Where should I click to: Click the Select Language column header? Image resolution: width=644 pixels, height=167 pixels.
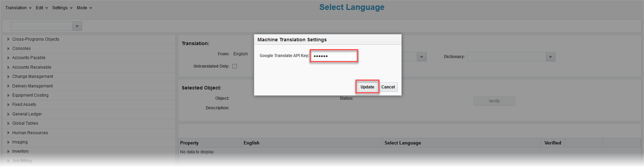[x=461, y=143]
